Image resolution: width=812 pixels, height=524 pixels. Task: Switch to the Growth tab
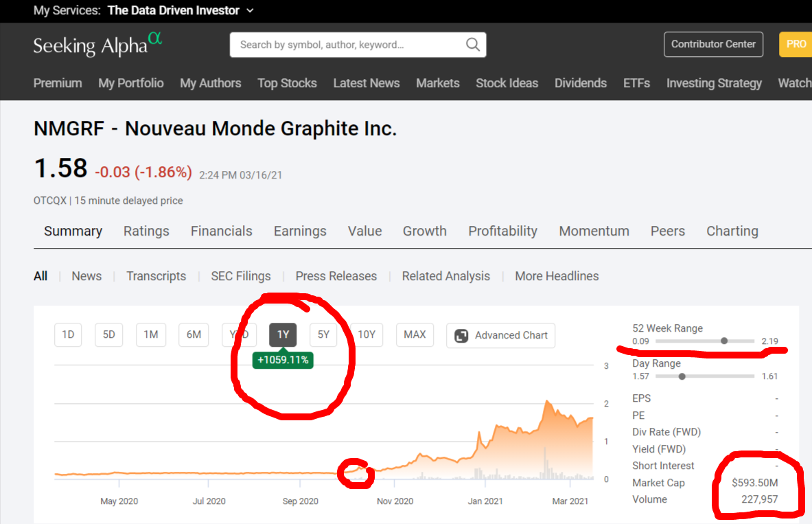(425, 231)
